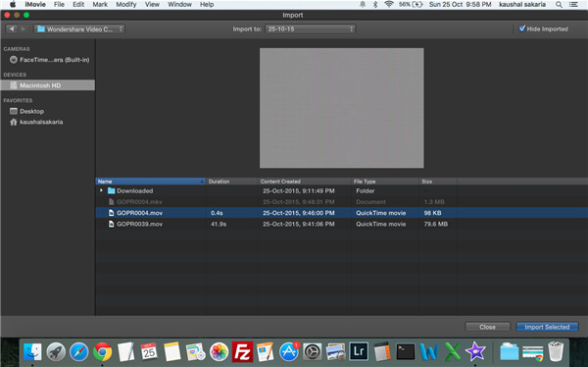Click the 41.9s duration cell
The image size is (588, 367).
click(219, 224)
